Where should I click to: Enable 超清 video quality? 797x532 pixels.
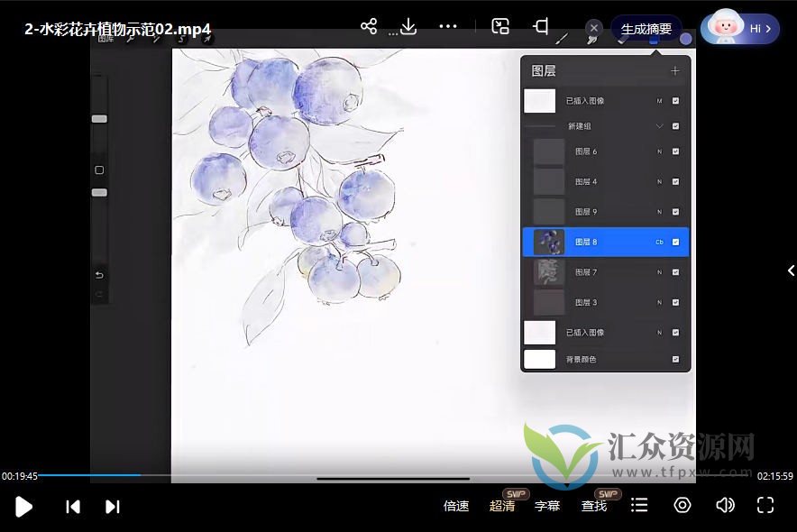click(501, 506)
